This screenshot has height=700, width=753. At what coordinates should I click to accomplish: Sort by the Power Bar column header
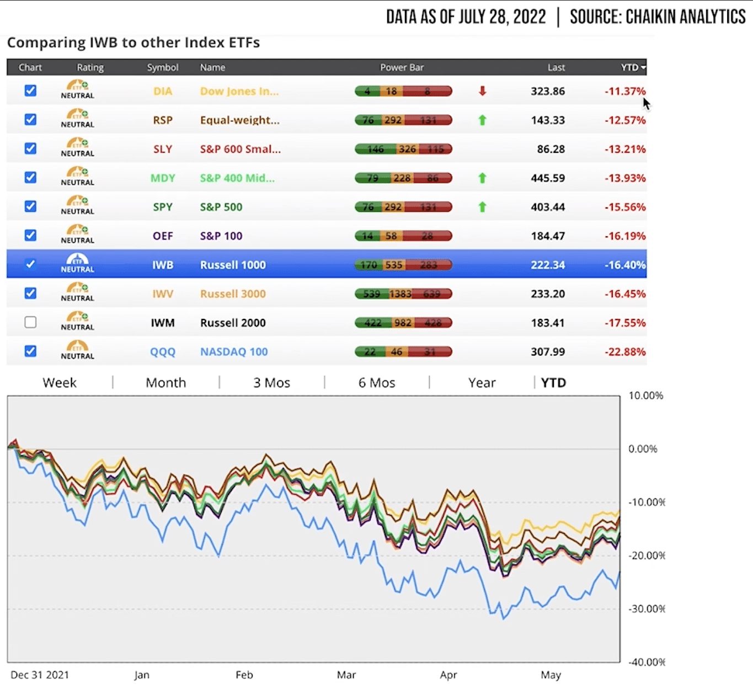[x=402, y=67]
